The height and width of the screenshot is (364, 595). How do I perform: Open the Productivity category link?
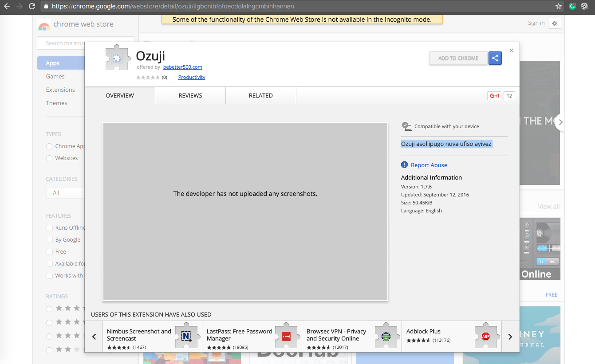pos(192,77)
